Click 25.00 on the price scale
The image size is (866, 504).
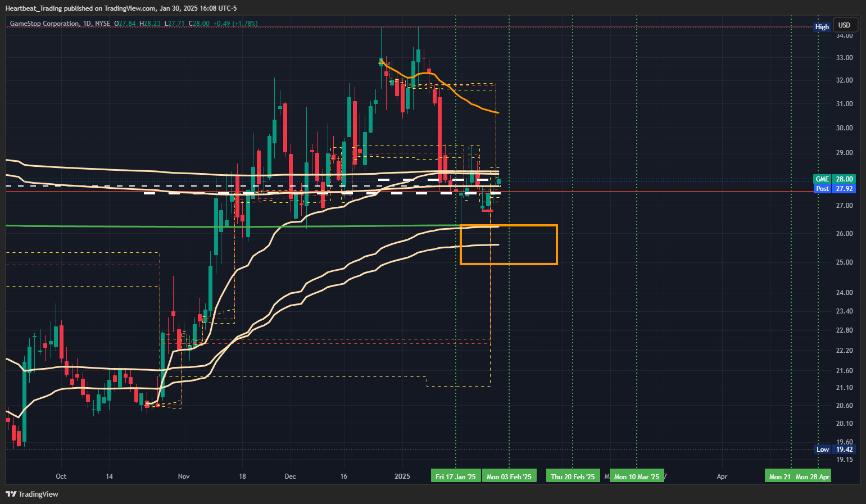845,262
